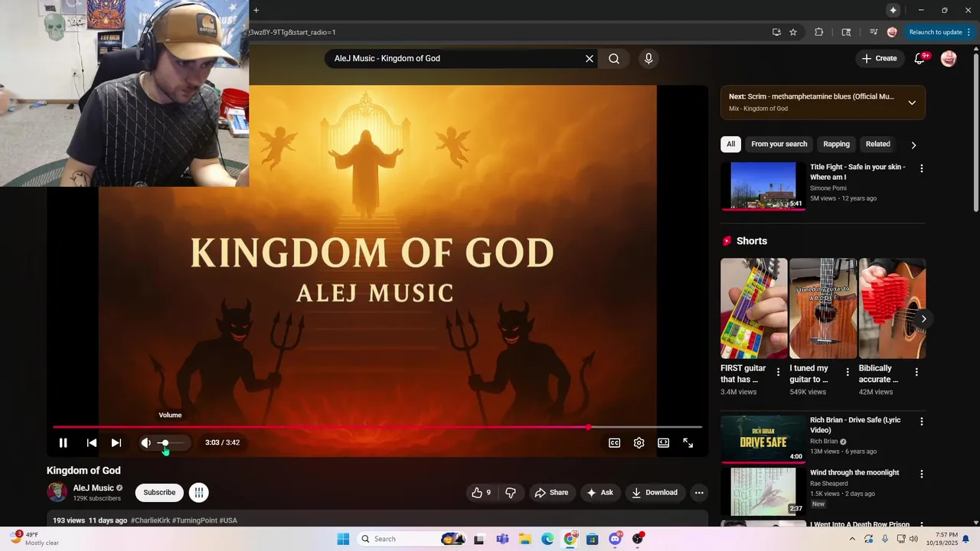This screenshot has width=980, height=551.
Task: Show hidden system tray icons
Action: (x=852, y=539)
